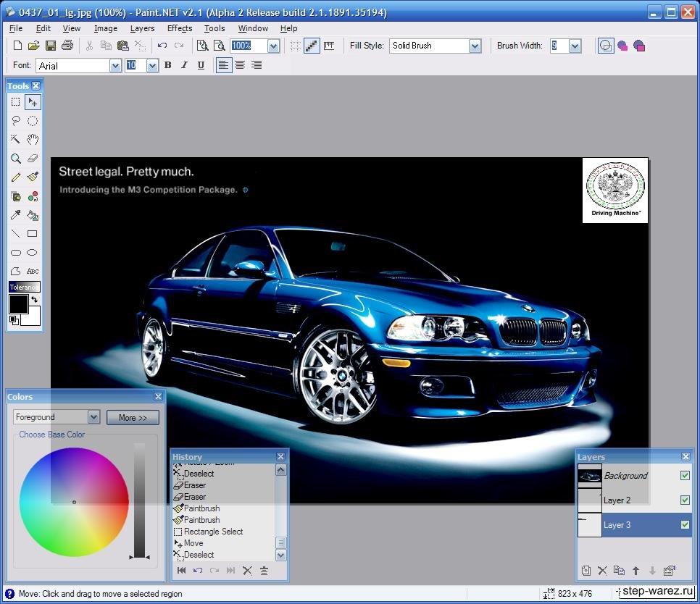
Task: Click the Save icon in toolbar
Action: pos(51,46)
